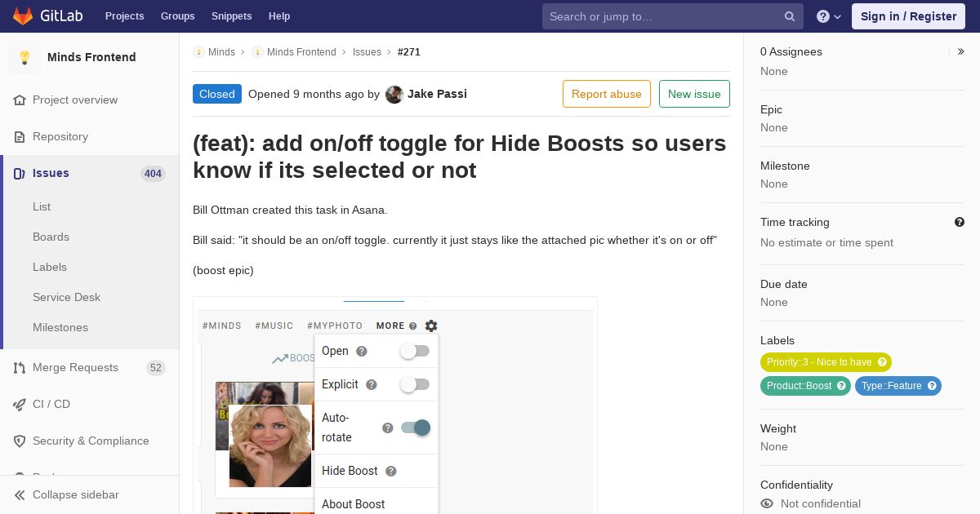This screenshot has width=980, height=514.
Task: Open the Help question-mark menu icon
Action: (823, 16)
